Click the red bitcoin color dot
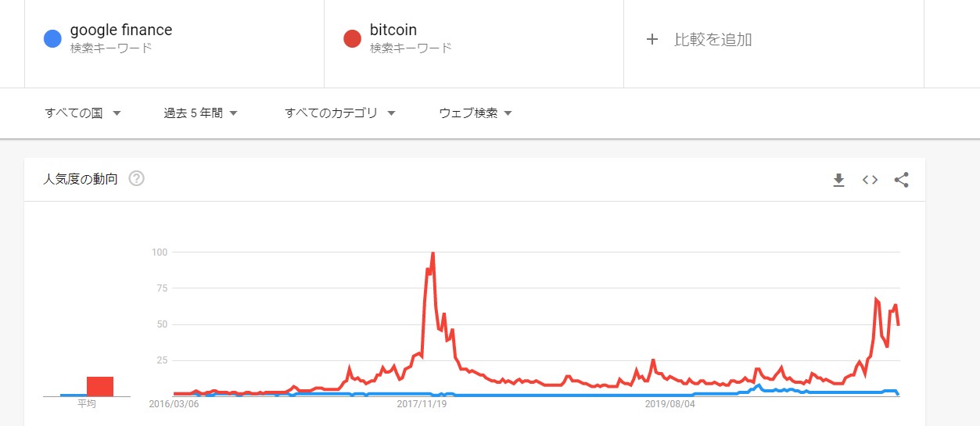This screenshot has width=980, height=426. (352, 38)
